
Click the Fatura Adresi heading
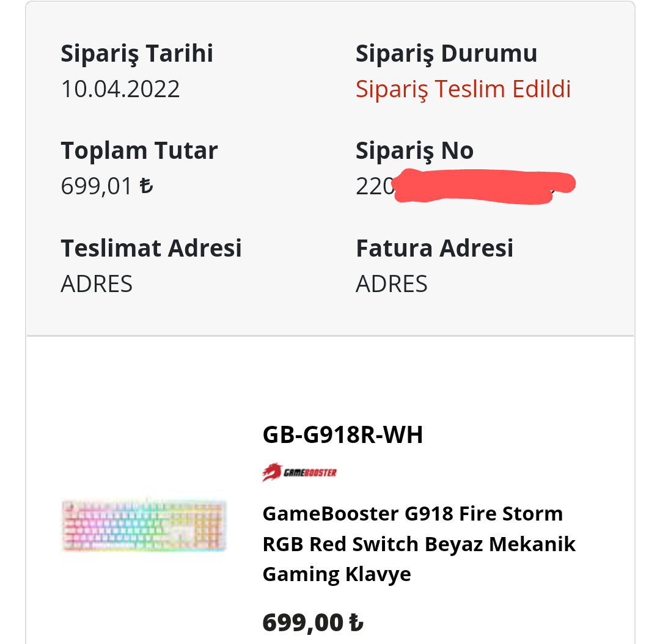click(x=435, y=248)
